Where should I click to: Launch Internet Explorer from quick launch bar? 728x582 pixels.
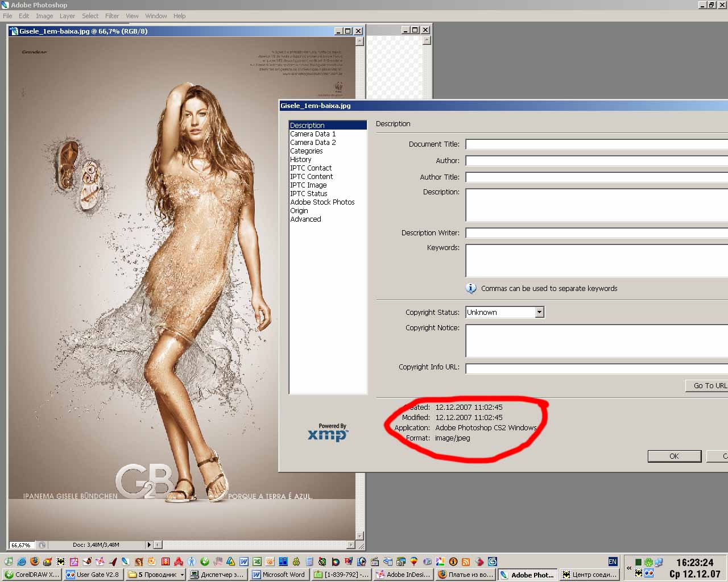tap(22, 562)
